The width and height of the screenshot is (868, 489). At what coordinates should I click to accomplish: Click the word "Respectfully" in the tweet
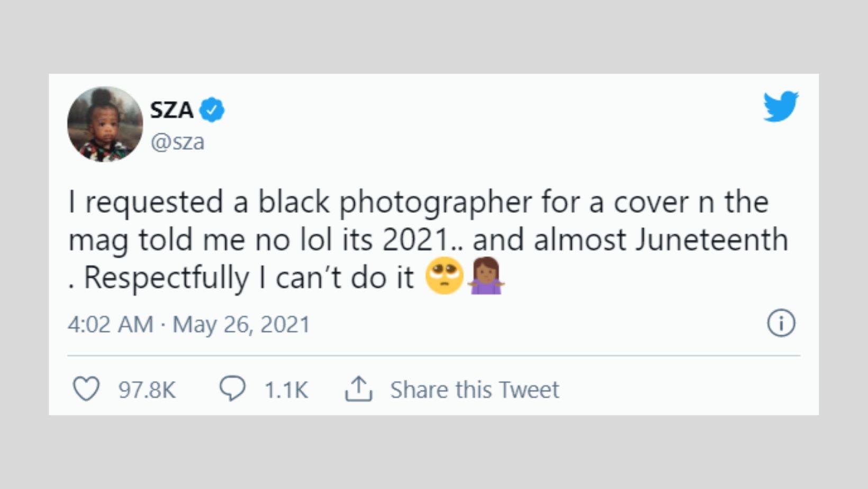pyautogui.click(x=166, y=277)
